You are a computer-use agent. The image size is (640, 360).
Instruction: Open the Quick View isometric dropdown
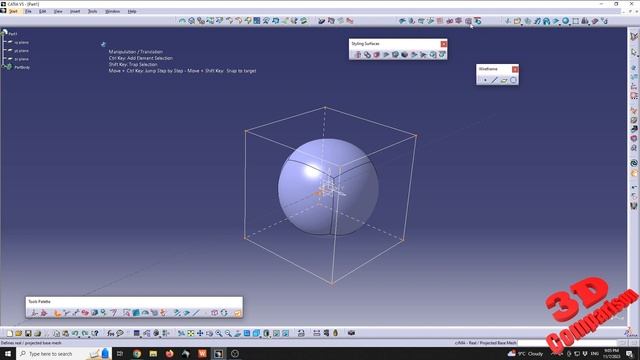256,333
